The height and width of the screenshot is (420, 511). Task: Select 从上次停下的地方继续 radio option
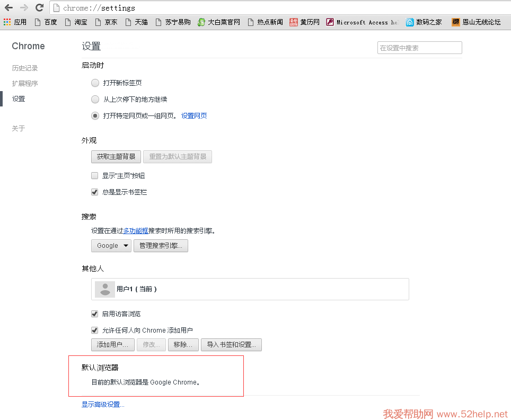click(x=95, y=100)
